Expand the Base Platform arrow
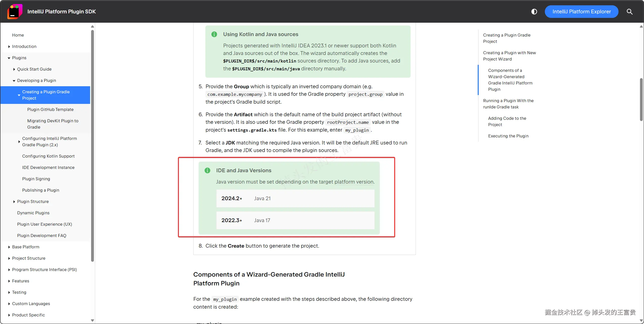 tap(9, 247)
